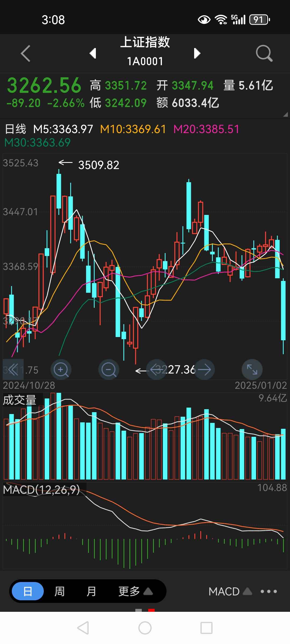Viewport: 290px width, 644px height.
Task: Go to next stock with right triangle
Action: [x=197, y=53]
